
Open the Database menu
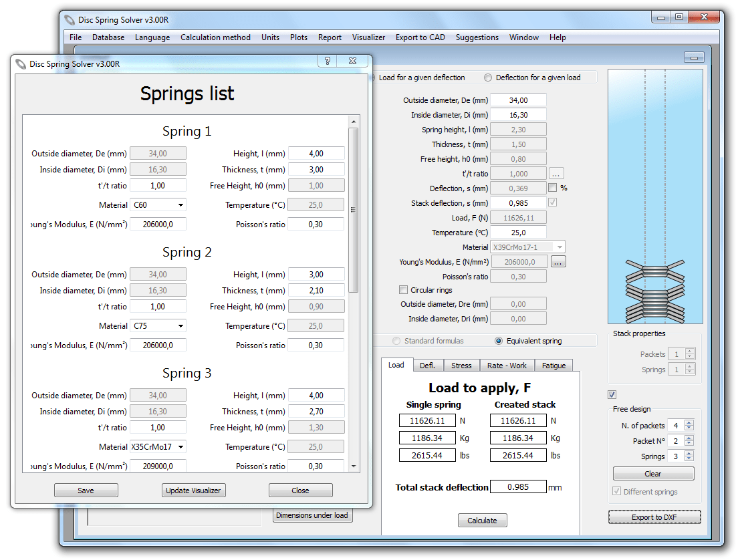click(x=108, y=37)
